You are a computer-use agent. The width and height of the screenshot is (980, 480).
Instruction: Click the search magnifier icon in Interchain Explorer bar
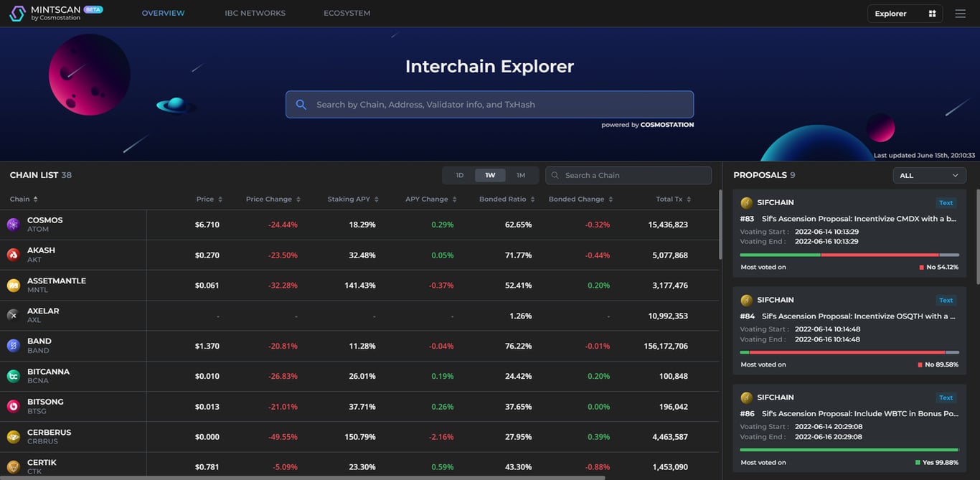point(301,105)
